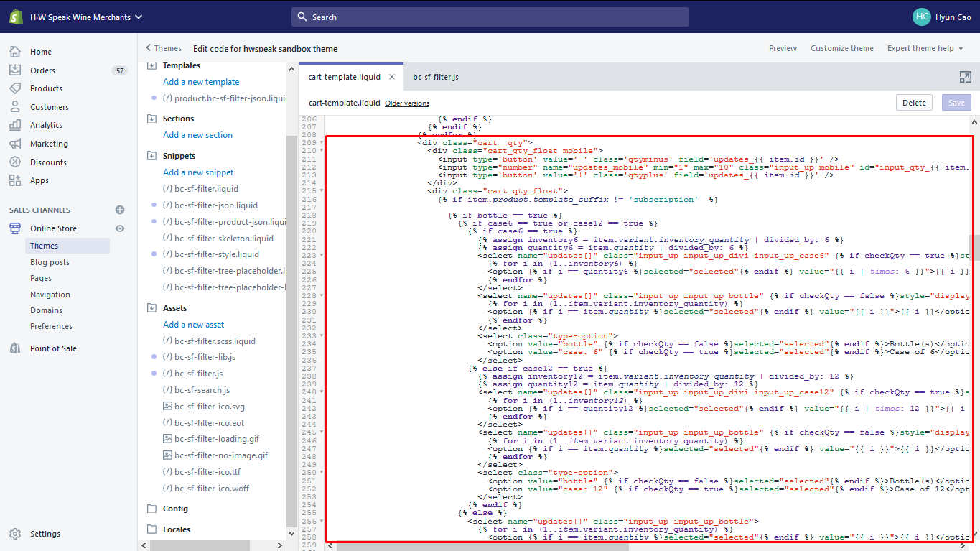Toggle the fullscreen editor icon
This screenshot has width=980, height=551.
pos(965,77)
